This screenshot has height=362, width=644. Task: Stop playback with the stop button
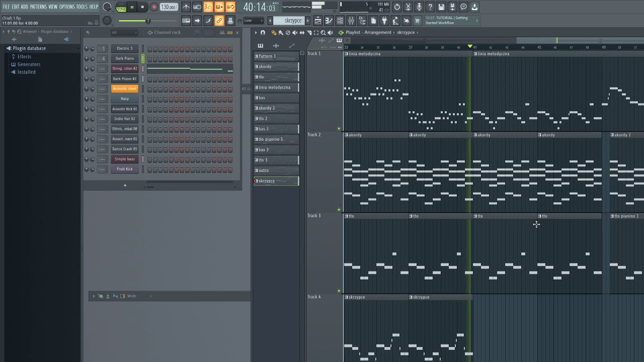point(143,7)
